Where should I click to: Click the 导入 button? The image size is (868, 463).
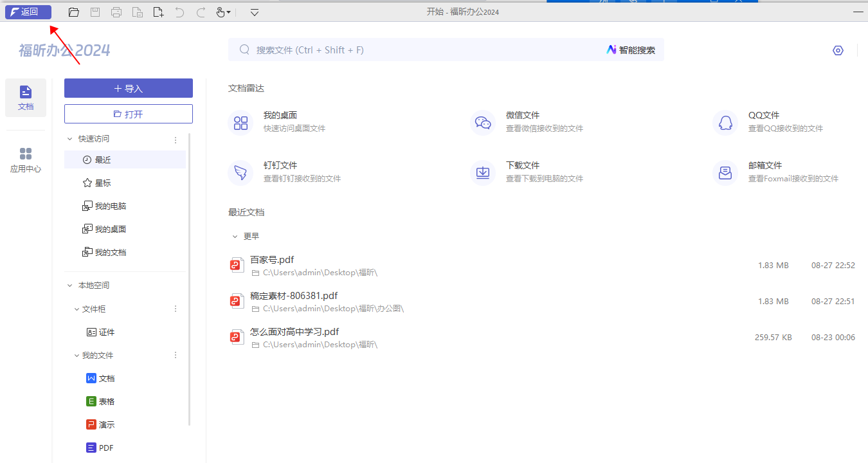129,88
